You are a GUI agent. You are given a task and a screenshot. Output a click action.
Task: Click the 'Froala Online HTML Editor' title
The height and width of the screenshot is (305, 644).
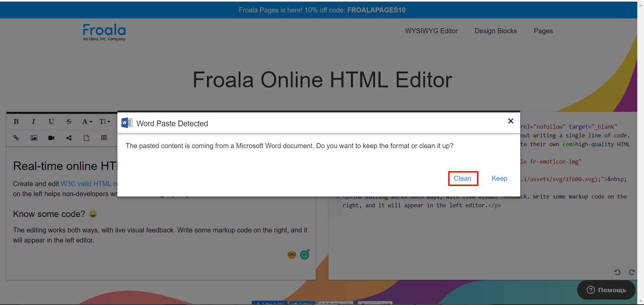click(x=322, y=80)
